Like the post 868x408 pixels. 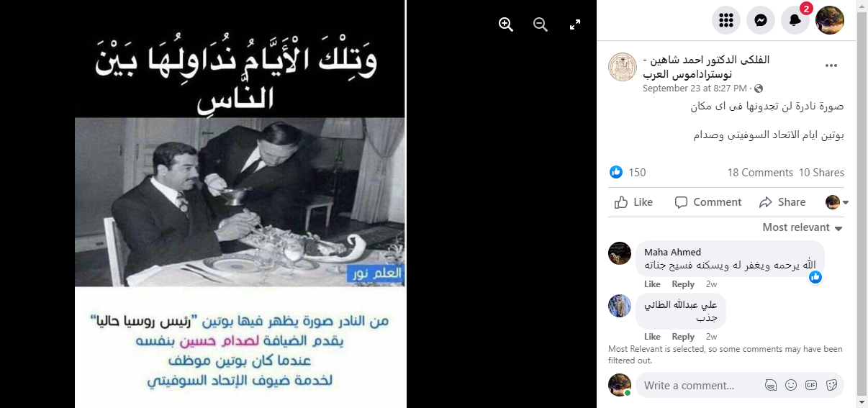pyautogui.click(x=633, y=202)
